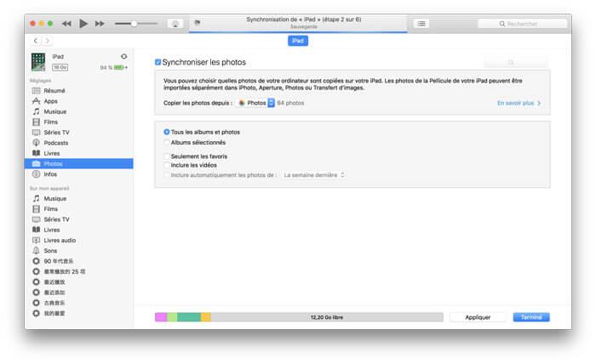The height and width of the screenshot is (364, 596).
Task: Go forward with the right chevron
Action: tap(47, 41)
